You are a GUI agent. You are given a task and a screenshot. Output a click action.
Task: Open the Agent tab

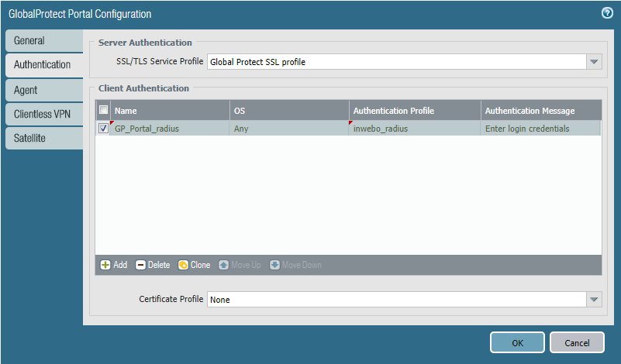tap(43, 90)
